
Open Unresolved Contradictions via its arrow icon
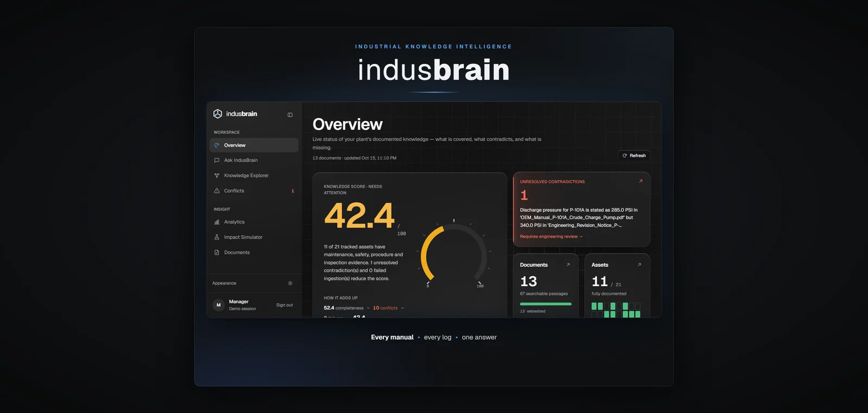pyautogui.click(x=641, y=181)
